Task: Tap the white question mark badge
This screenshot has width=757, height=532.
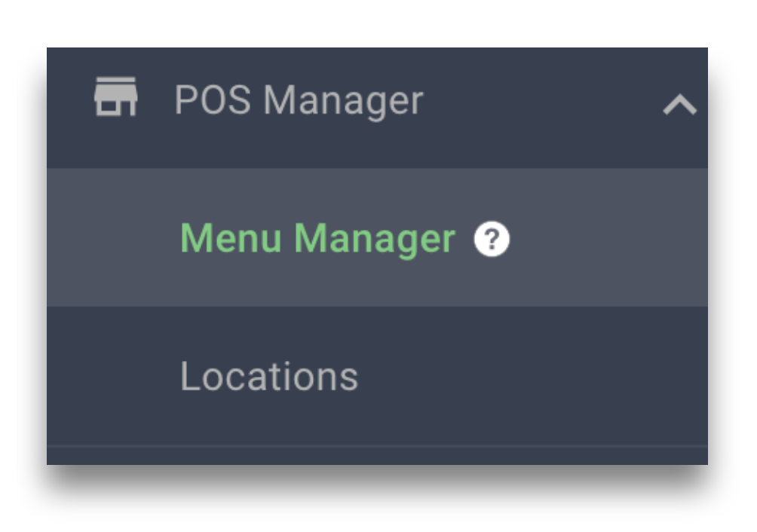Action: click(492, 239)
